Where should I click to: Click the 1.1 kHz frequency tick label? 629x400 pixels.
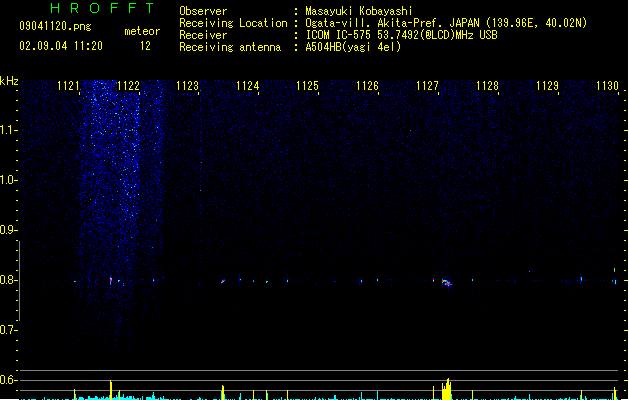[8, 130]
